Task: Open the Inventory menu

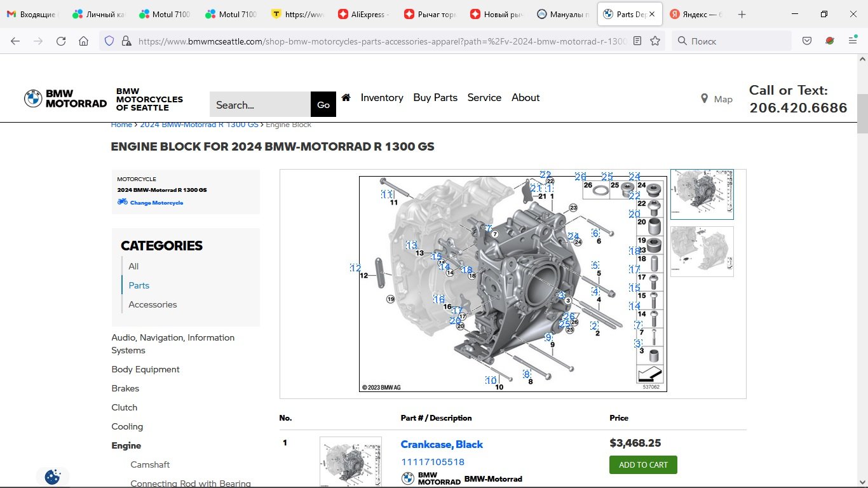Action: coord(382,98)
